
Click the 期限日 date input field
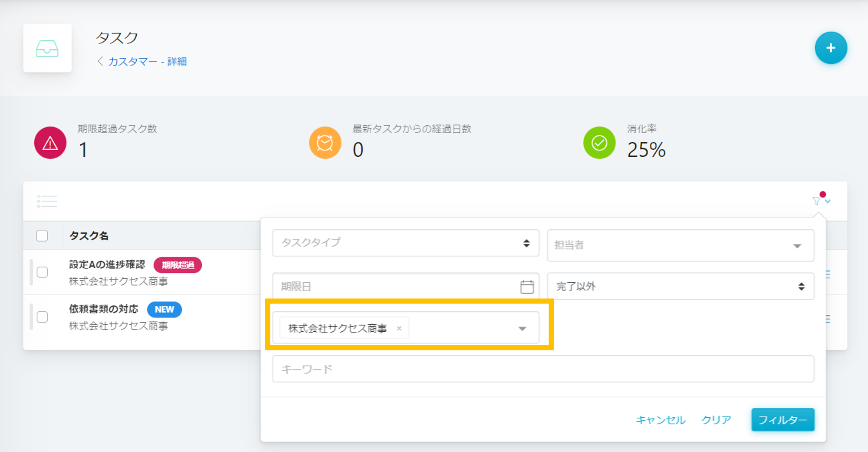406,287
